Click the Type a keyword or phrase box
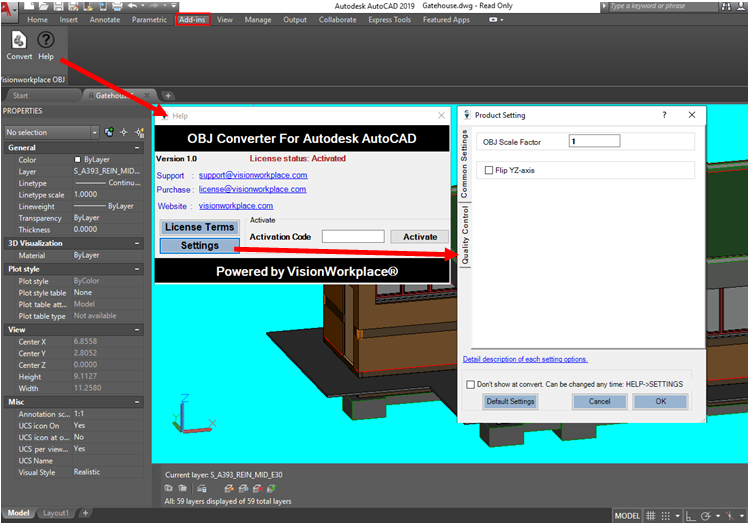 pos(663,6)
